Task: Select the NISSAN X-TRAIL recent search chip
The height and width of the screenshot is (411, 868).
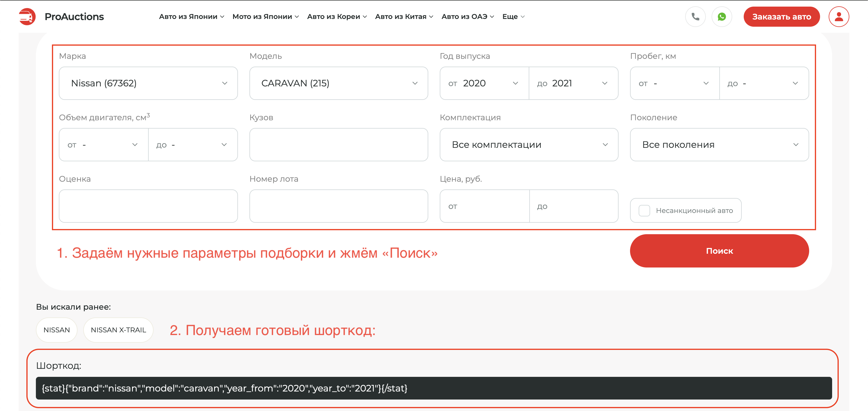Action: click(118, 330)
